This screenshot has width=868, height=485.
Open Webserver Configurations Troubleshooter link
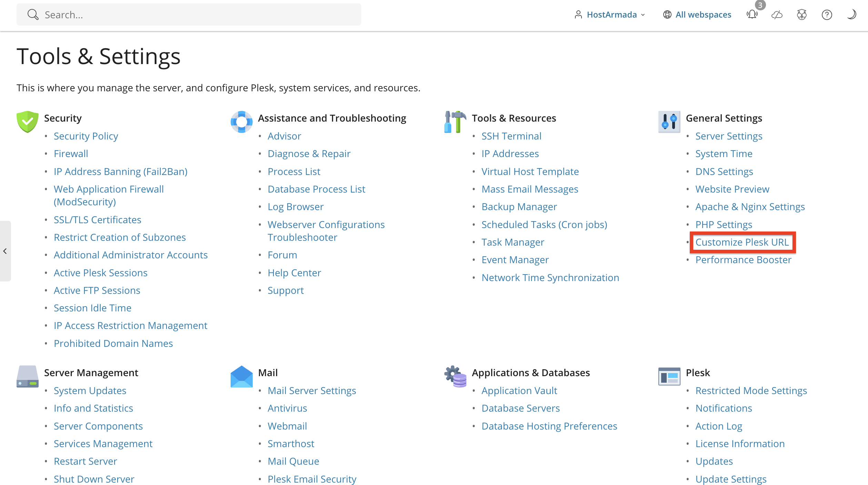(326, 231)
